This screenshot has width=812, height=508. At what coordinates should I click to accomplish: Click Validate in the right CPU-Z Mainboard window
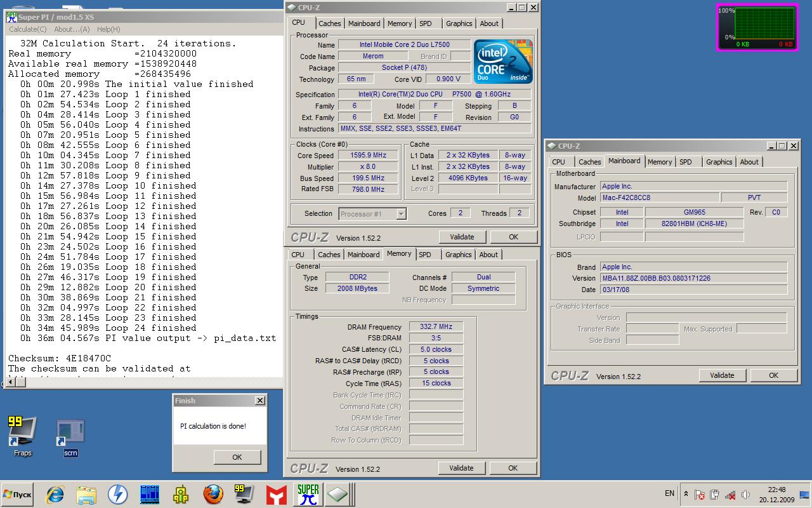(x=722, y=375)
